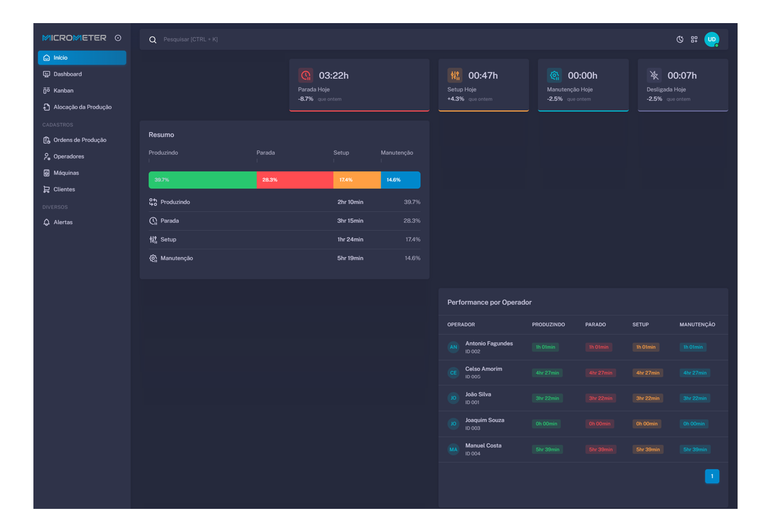Sort by the OPERADOR column header

461,325
